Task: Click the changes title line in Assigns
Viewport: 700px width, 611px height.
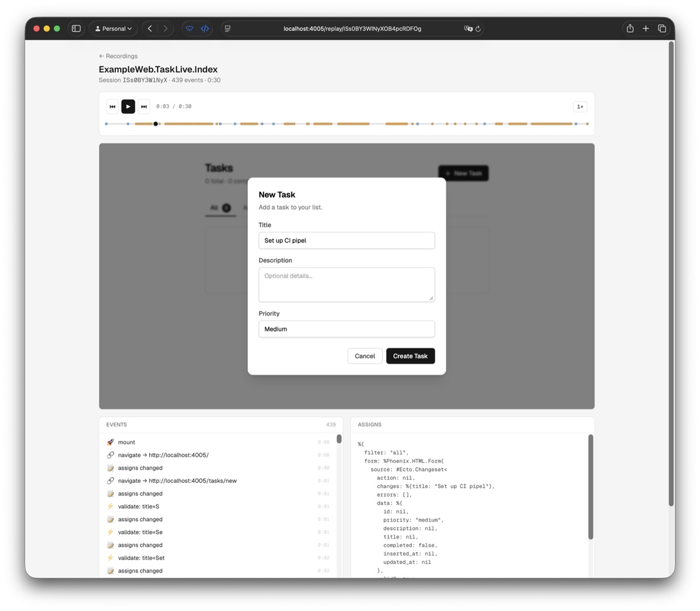Action: 436,486
